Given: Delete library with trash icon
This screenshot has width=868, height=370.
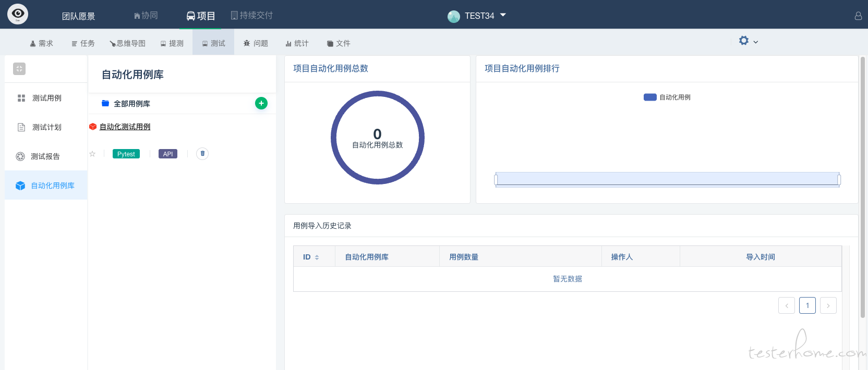Looking at the screenshot, I should point(202,153).
